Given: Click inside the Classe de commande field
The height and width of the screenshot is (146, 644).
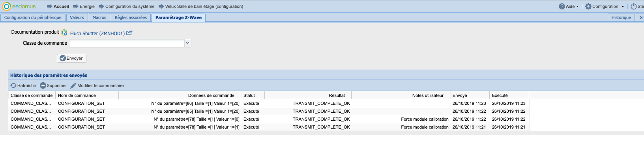Looking at the screenshot, I should click(x=127, y=43).
